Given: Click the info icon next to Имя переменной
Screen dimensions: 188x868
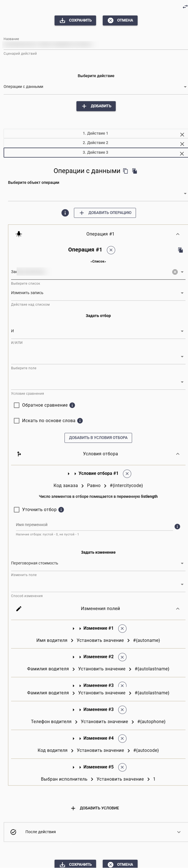Looking at the screenshot, I should click(x=177, y=527).
